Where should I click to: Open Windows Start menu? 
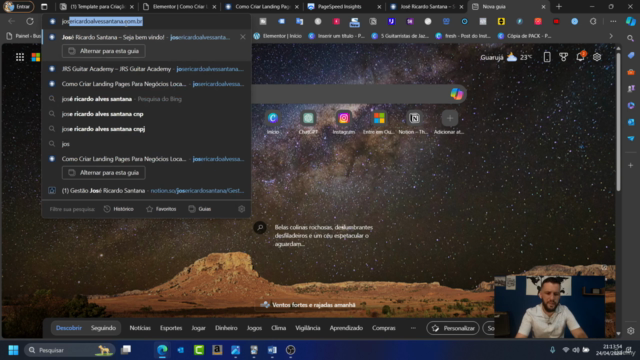(13, 350)
